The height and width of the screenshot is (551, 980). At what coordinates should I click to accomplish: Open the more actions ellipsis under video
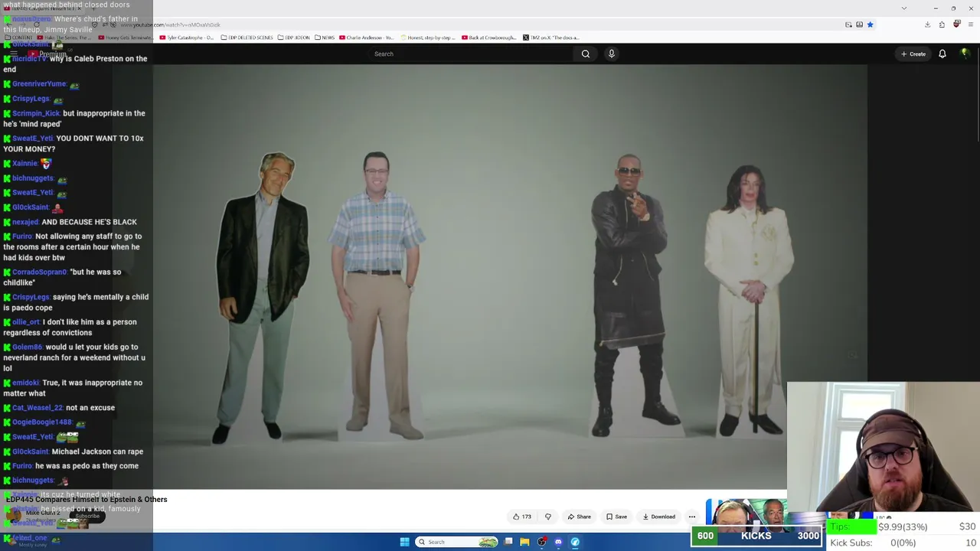click(x=692, y=517)
